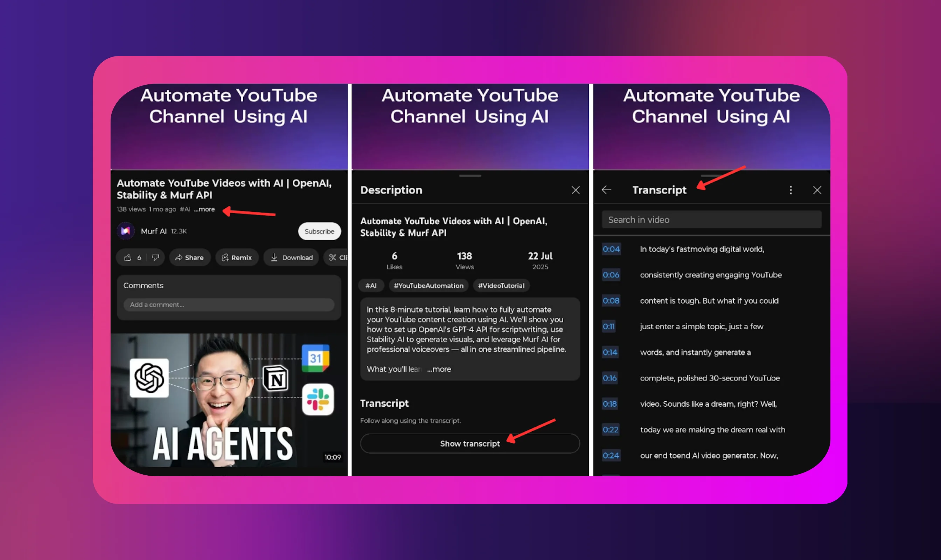Click the thumbs down dislike icon

coord(155,258)
